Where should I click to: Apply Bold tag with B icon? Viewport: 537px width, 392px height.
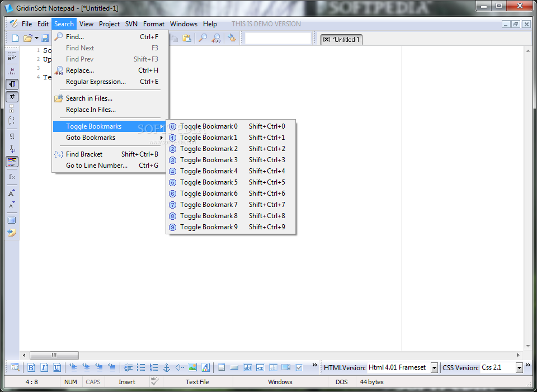(x=31, y=368)
